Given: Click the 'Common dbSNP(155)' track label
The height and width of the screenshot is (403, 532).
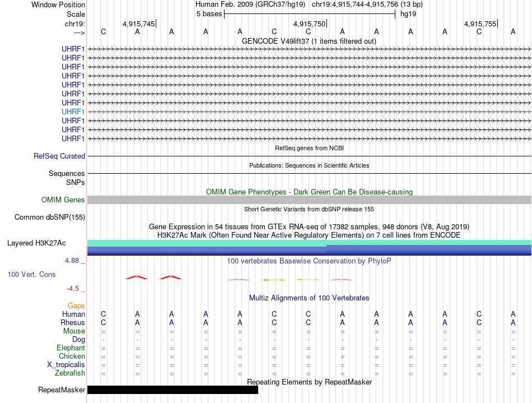Looking at the screenshot, I should [x=49, y=217].
